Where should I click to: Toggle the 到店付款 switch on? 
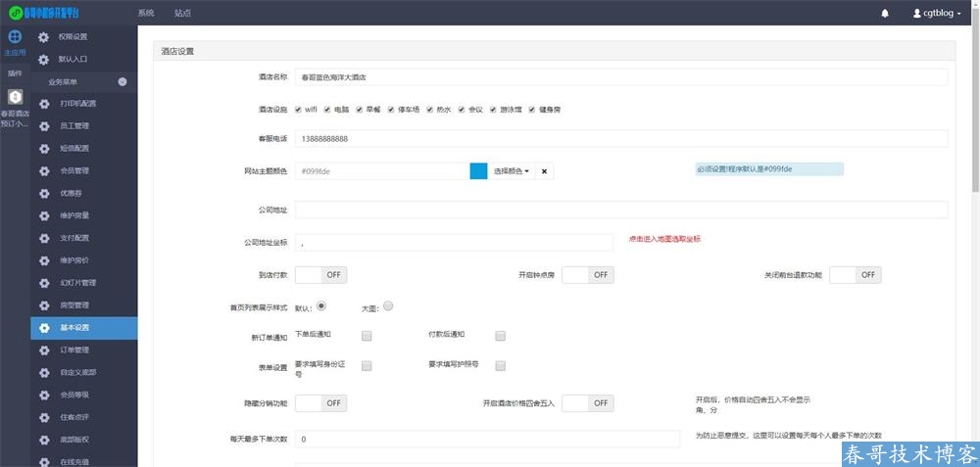[320, 275]
